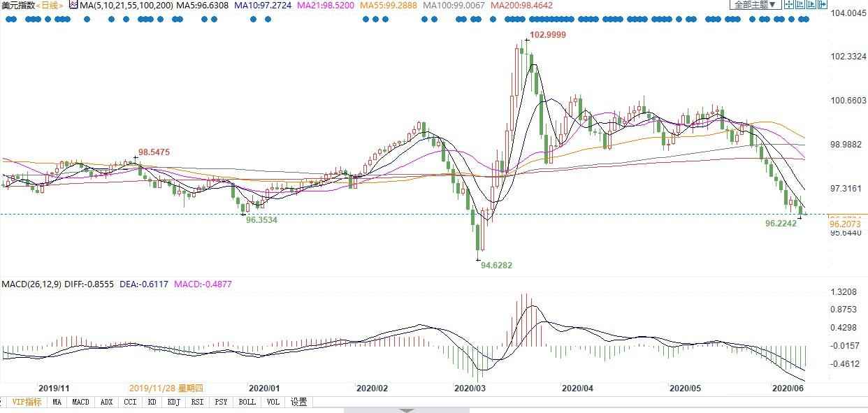Switch to the VIP指标 tab
Screen dimensions: 868x413
coord(27,402)
